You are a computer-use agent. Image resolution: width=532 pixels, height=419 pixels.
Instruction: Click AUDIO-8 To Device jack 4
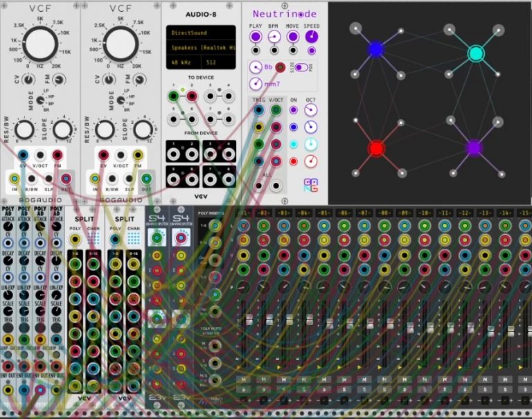tap(229, 96)
